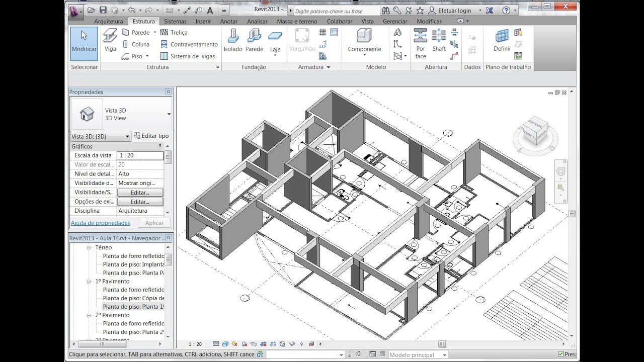Viewport: 644px width, 362px height.
Task: Collapse the Gráficos properties section
Action: [160, 146]
